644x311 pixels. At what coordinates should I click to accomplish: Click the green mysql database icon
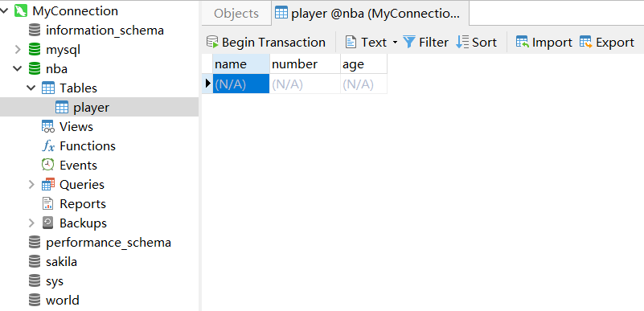pyautogui.click(x=35, y=50)
